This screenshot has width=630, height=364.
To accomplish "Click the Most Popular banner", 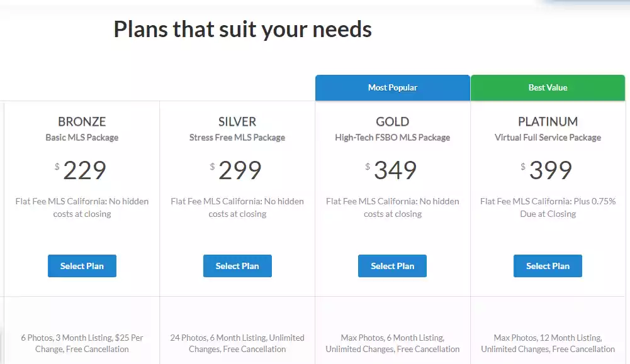I will coord(393,88).
